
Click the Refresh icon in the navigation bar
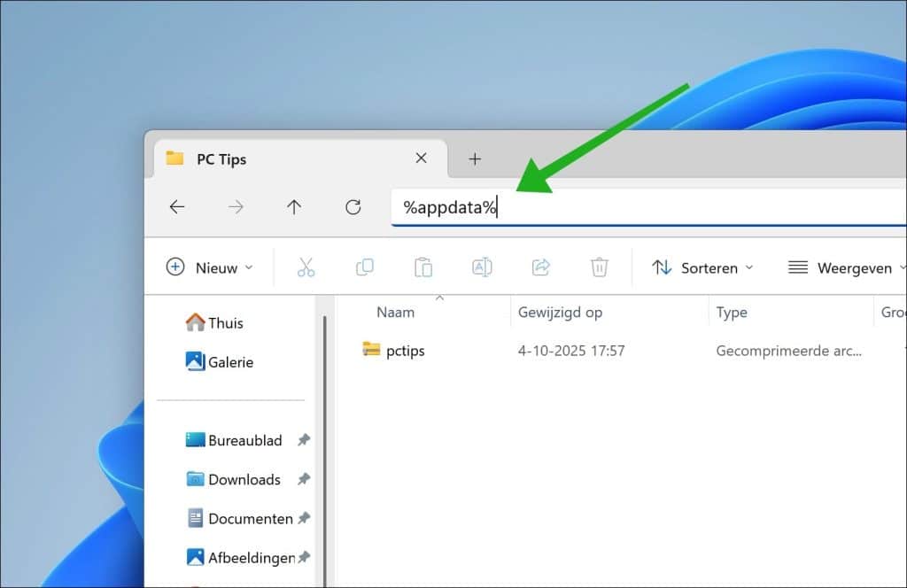click(353, 206)
